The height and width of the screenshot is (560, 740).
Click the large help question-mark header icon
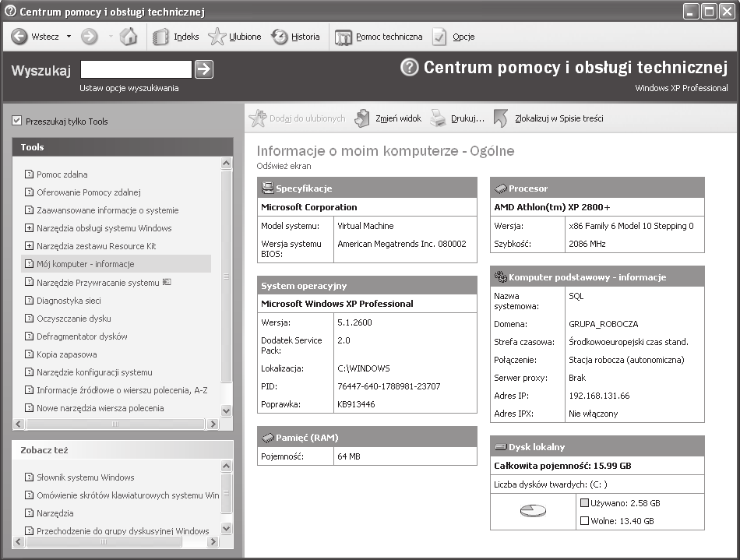pos(409,67)
